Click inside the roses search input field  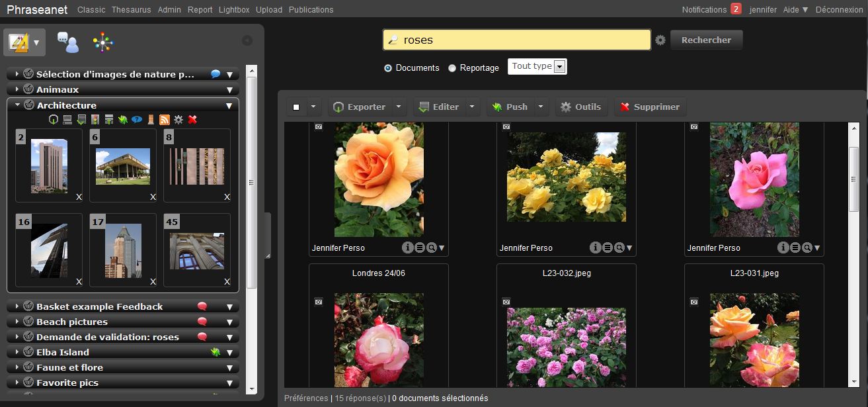[516, 40]
